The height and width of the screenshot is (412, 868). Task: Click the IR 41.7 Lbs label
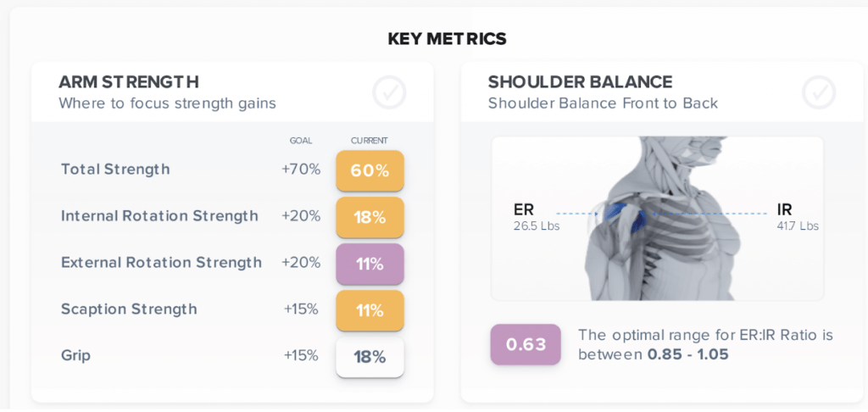pos(797,217)
